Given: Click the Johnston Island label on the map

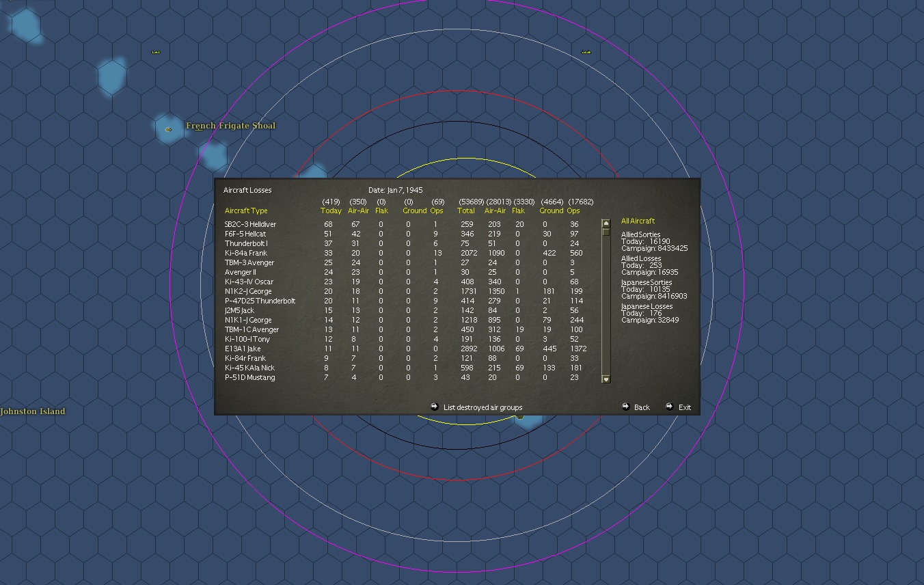Looking at the screenshot, I should [x=34, y=411].
